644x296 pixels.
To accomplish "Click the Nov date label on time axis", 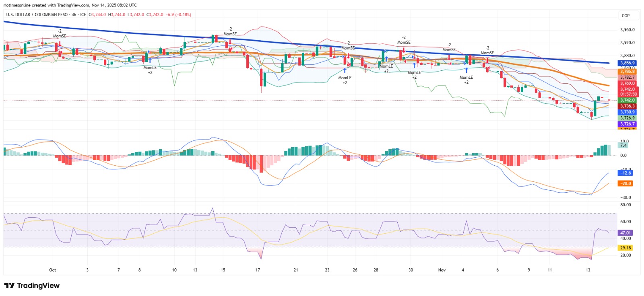I will pyautogui.click(x=442, y=270).
